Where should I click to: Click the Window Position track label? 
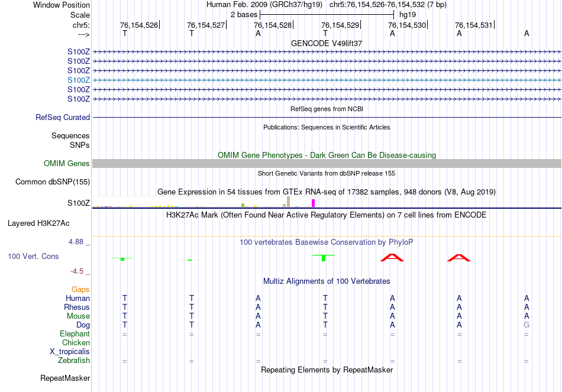tap(62, 5)
